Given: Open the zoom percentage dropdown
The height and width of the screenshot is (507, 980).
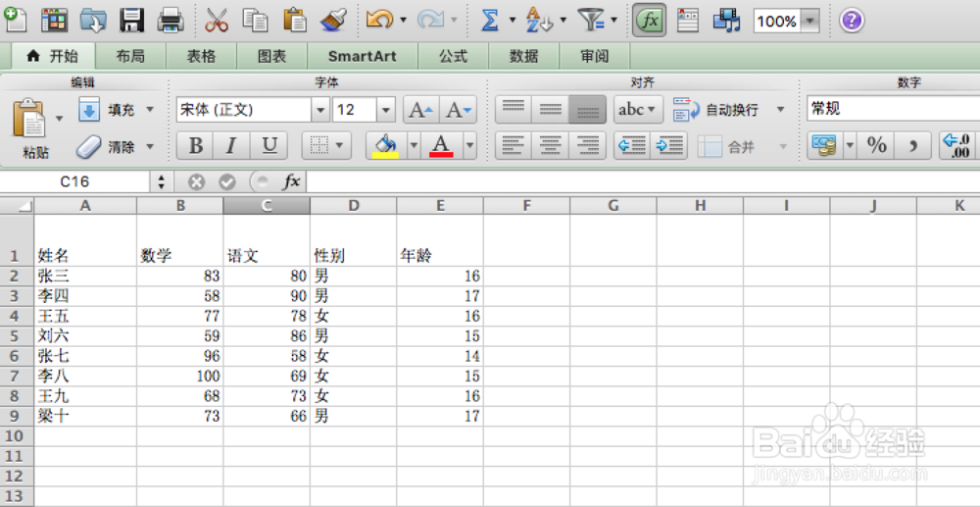Looking at the screenshot, I should pyautogui.click(x=810, y=22).
